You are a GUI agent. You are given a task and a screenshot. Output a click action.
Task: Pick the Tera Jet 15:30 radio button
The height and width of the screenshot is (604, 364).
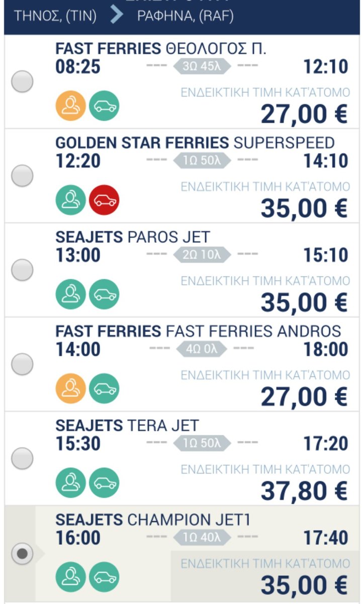[x=22, y=459]
